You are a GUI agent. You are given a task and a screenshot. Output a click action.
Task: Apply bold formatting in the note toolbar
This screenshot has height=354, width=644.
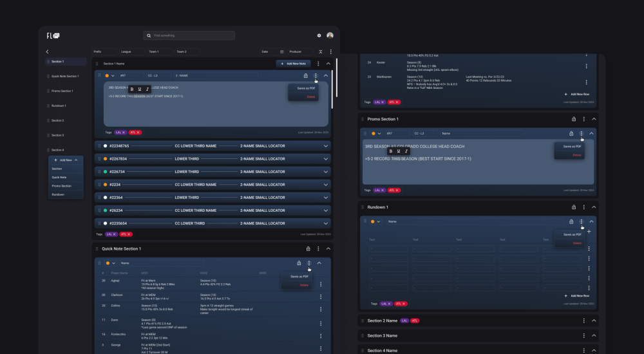tap(132, 89)
